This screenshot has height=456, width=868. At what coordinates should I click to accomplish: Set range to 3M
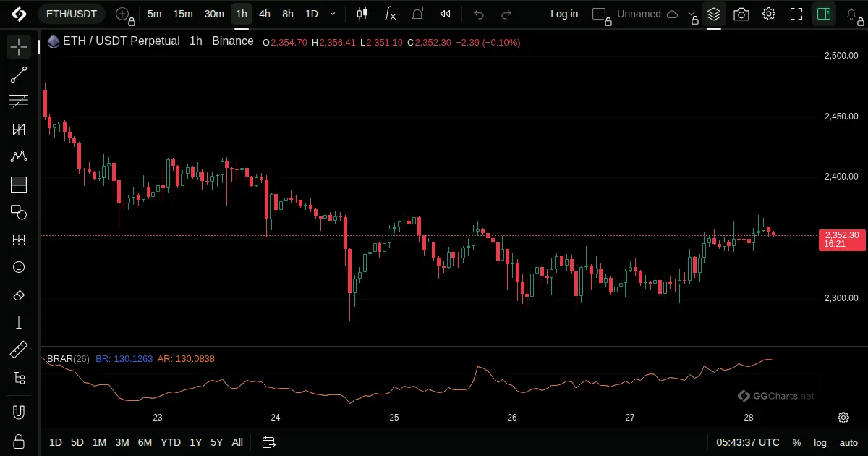[122, 442]
